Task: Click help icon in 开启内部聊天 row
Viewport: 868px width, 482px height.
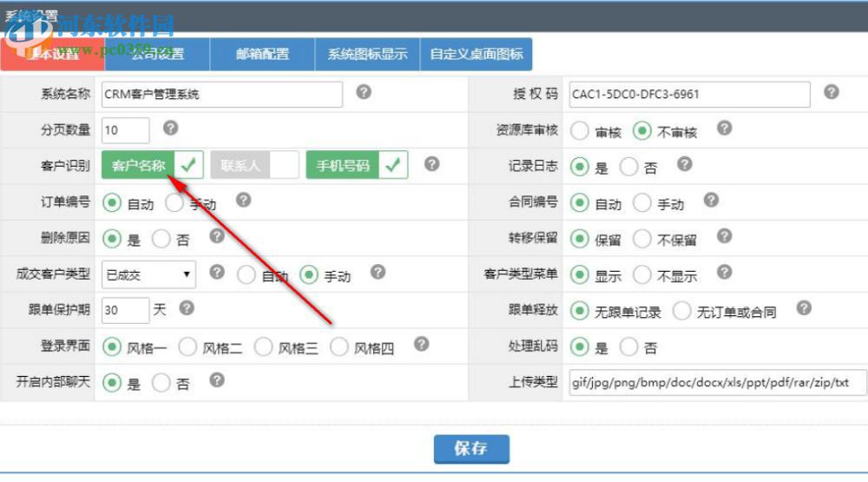Action: [x=217, y=380]
